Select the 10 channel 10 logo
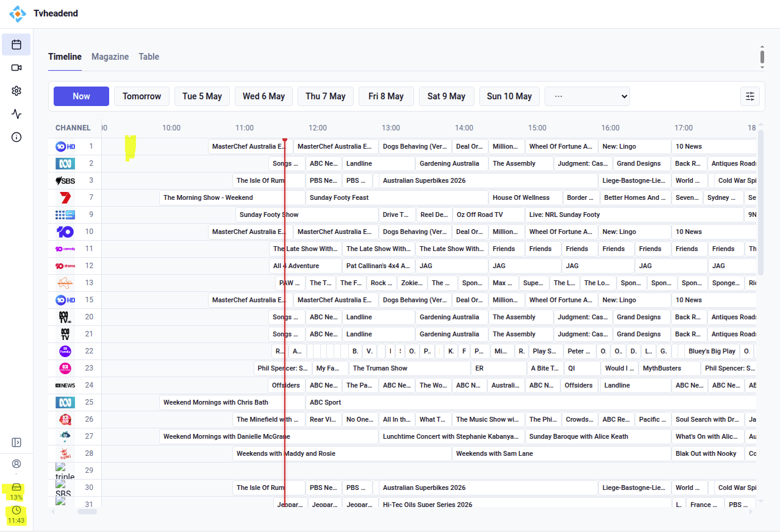Viewport: 780px width, 532px height. point(65,232)
